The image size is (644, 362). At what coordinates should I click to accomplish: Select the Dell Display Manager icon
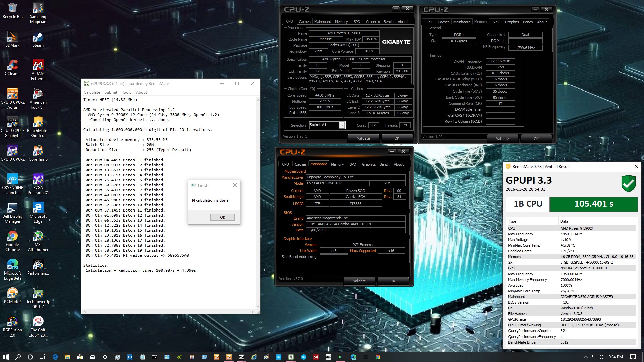(x=13, y=213)
